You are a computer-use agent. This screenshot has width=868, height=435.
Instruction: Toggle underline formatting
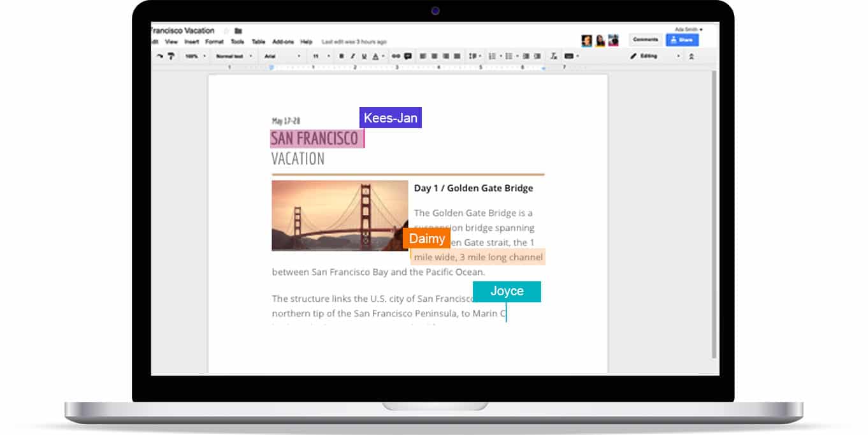pos(364,56)
